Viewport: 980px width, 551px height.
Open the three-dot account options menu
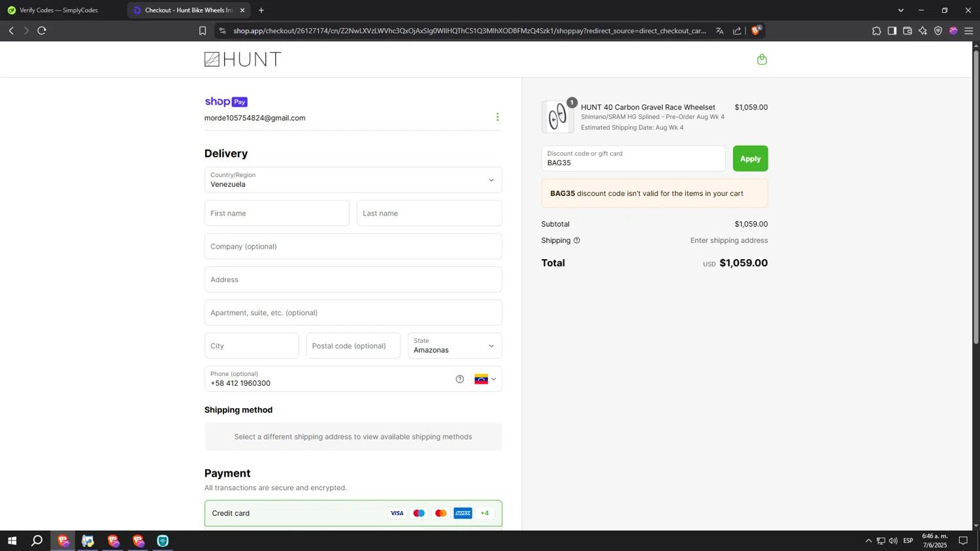[x=497, y=118]
